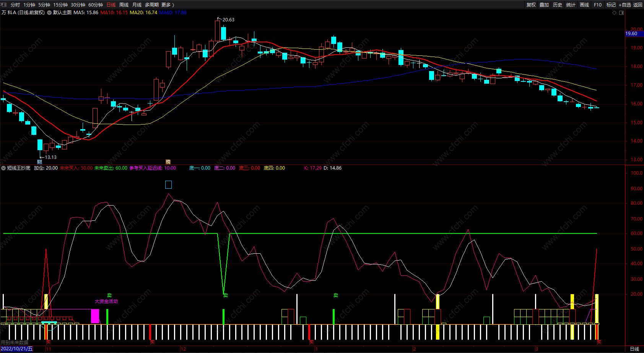Select the 30分钟 period tab
644x353 pixels.
point(78,5)
